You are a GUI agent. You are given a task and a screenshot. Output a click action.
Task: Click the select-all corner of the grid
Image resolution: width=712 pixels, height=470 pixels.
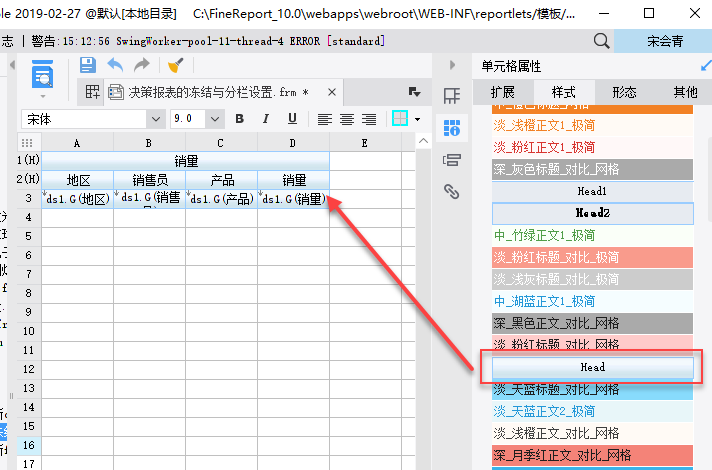click(x=29, y=143)
